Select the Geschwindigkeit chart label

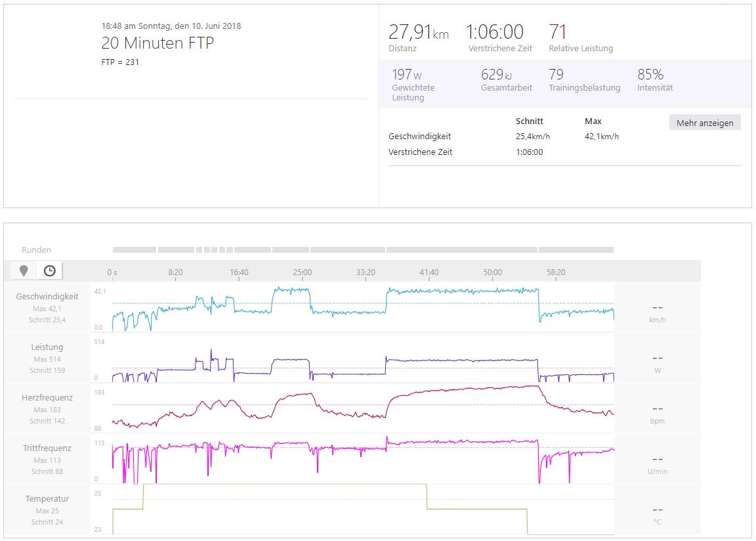pyautogui.click(x=47, y=297)
